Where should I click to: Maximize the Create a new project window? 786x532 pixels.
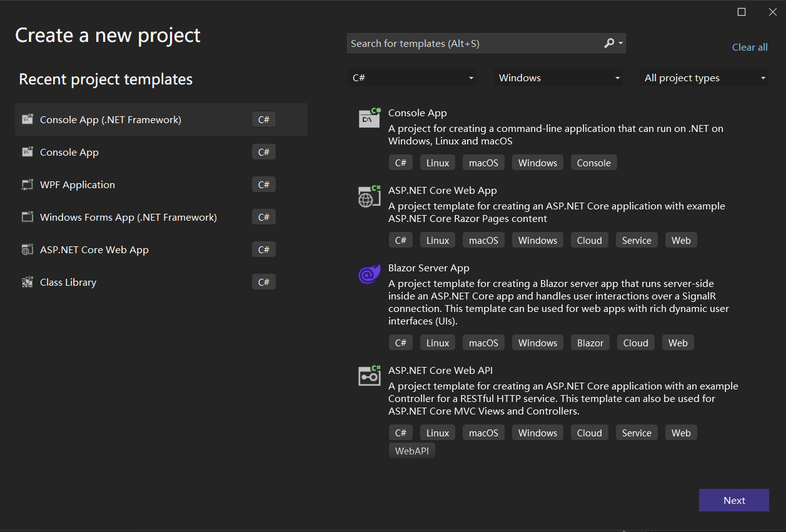point(742,12)
